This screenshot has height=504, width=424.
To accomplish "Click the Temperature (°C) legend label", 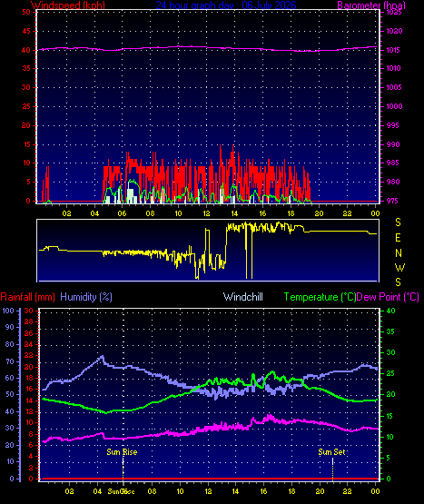I will tap(320, 297).
